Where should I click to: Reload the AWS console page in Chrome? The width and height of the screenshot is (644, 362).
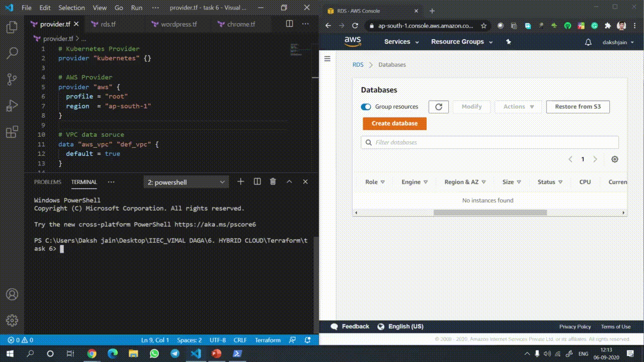click(355, 26)
